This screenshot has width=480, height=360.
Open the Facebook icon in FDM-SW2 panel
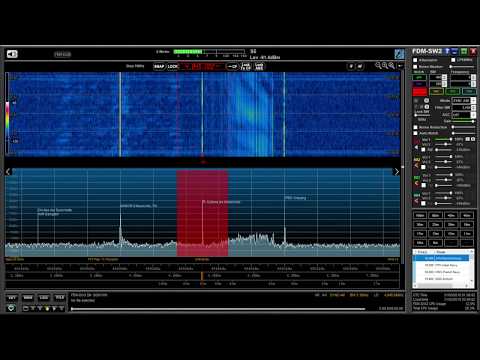[x=447, y=51]
